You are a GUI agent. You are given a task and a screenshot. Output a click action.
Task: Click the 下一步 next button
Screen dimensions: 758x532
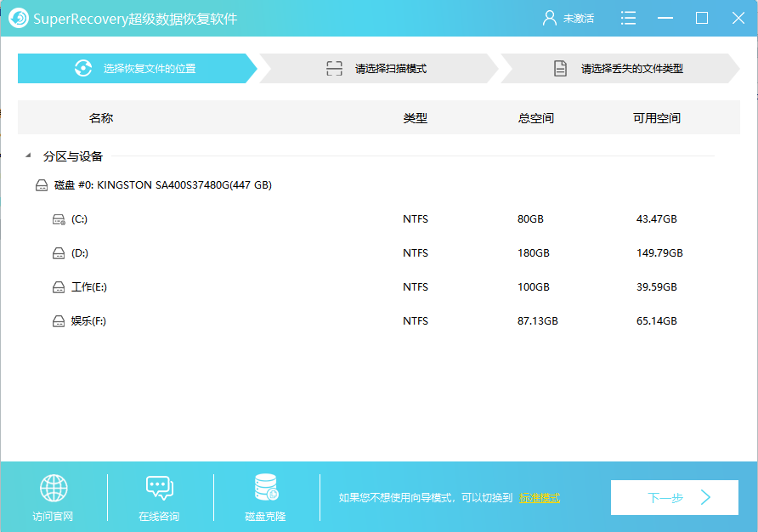tap(674, 497)
